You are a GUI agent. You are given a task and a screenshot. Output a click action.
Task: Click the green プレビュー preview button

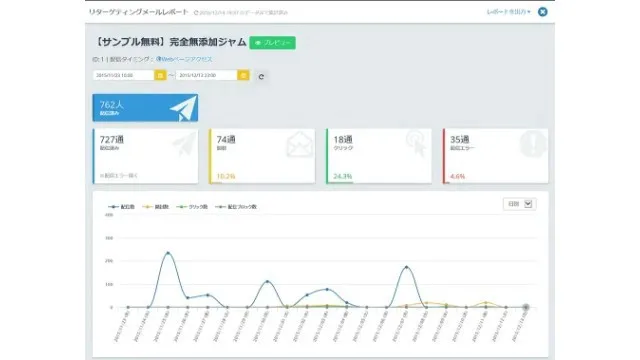[x=273, y=43]
